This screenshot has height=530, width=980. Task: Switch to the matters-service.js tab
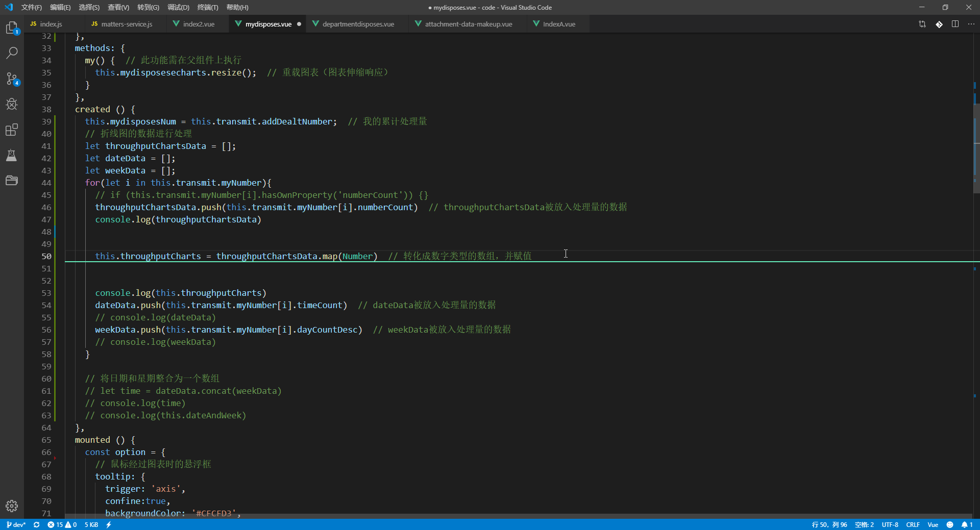click(x=127, y=24)
